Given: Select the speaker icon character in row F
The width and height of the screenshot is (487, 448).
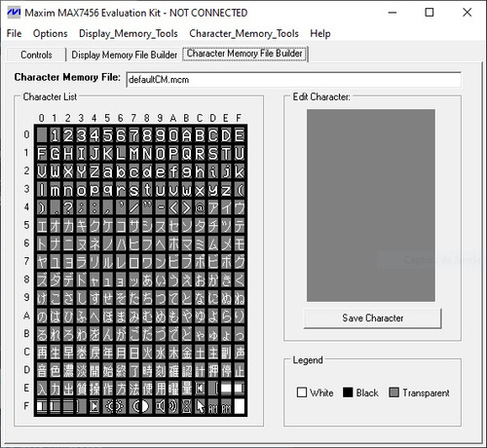Looking at the screenshot, I should click(x=161, y=406).
